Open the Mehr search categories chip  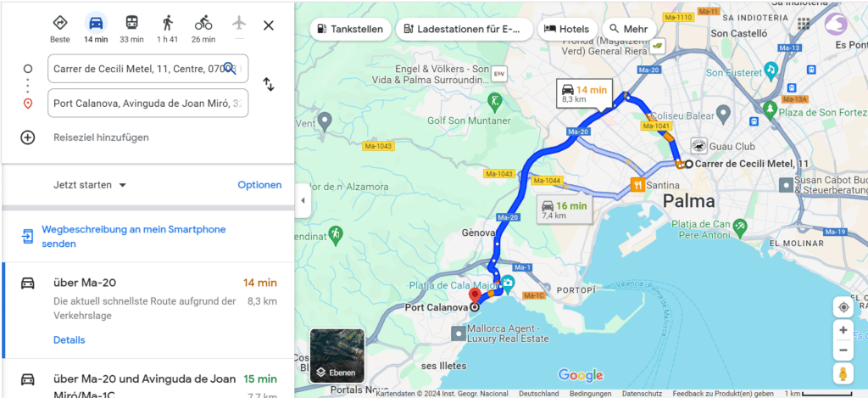click(628, 30)
